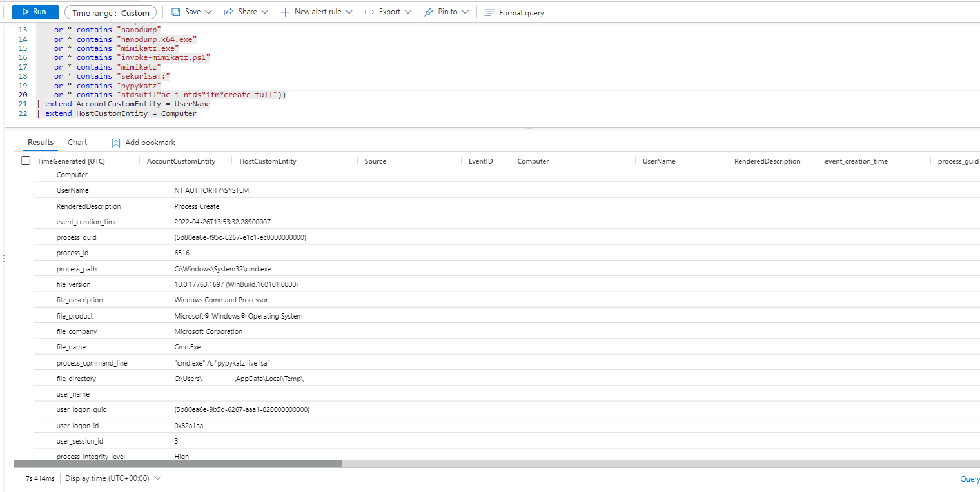This screenshot has height=492, width=980.
Task: Switch to the Chart tab
Action: [x=77, y=143]
